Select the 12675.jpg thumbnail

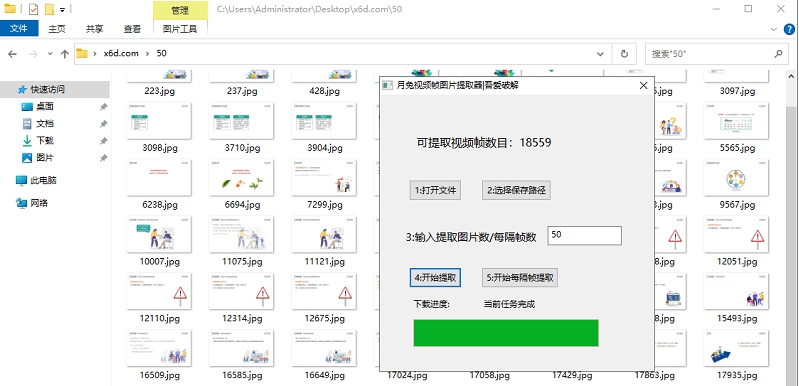[x=324, y=292]
